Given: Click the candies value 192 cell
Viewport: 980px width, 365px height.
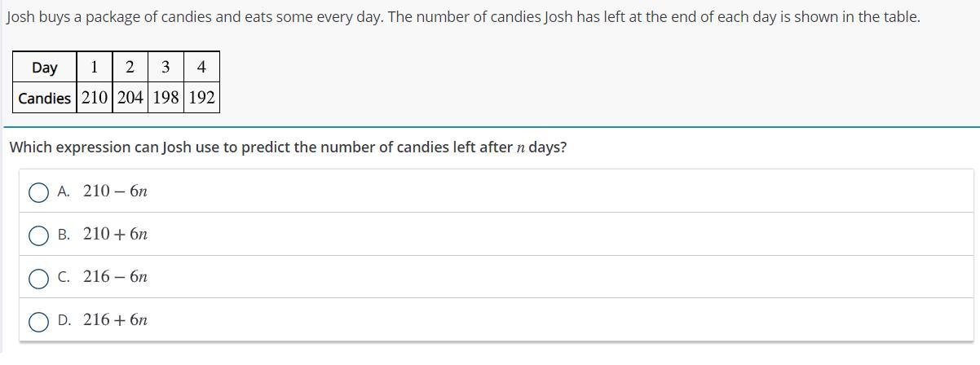Looking at the screenshot, I should pos(201,99).
